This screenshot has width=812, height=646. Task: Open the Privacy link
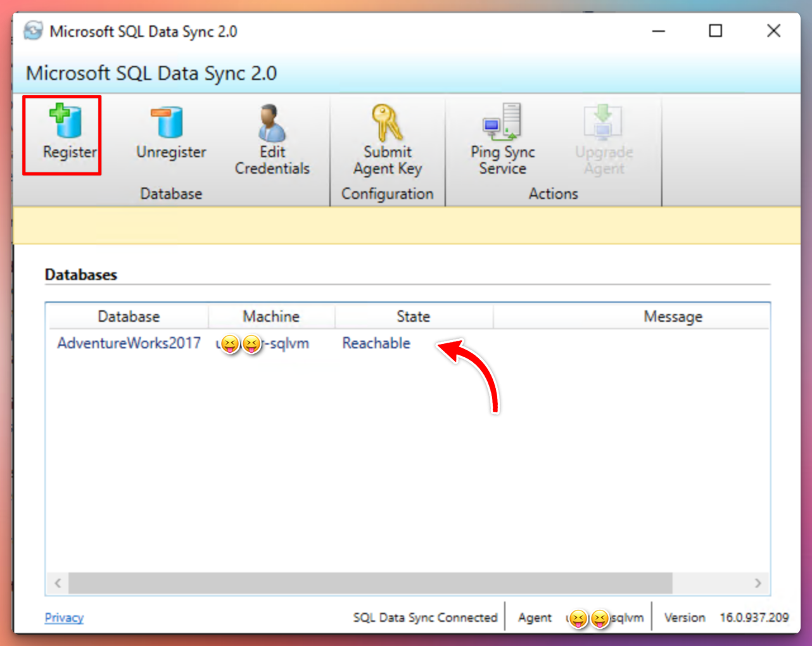click(64, 617)
